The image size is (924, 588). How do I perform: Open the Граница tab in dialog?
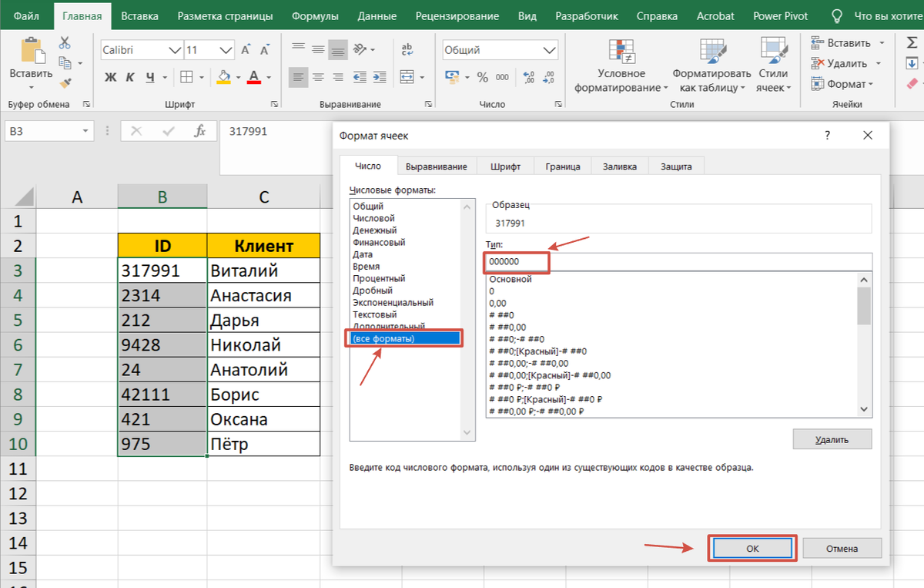pos(563,166)
